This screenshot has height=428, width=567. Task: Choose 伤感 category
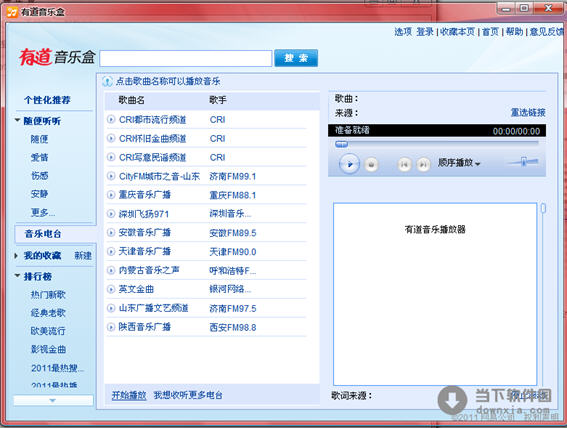point(39,176)
